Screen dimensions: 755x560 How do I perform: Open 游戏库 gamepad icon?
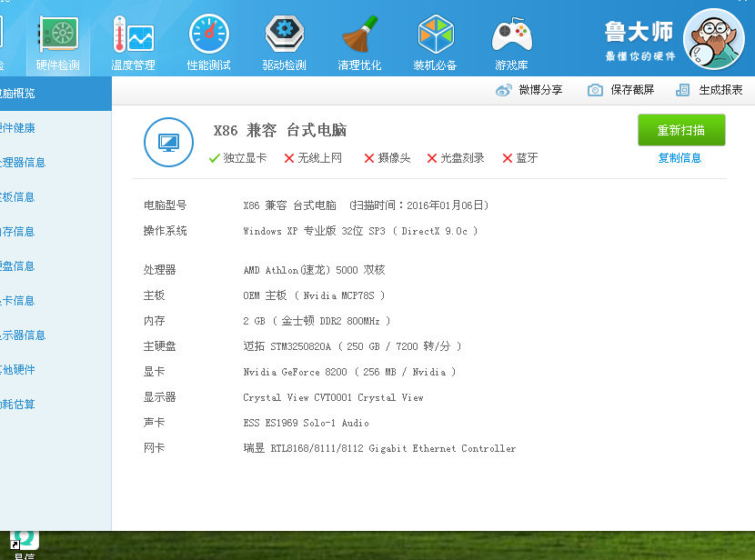tap(511, 42)
